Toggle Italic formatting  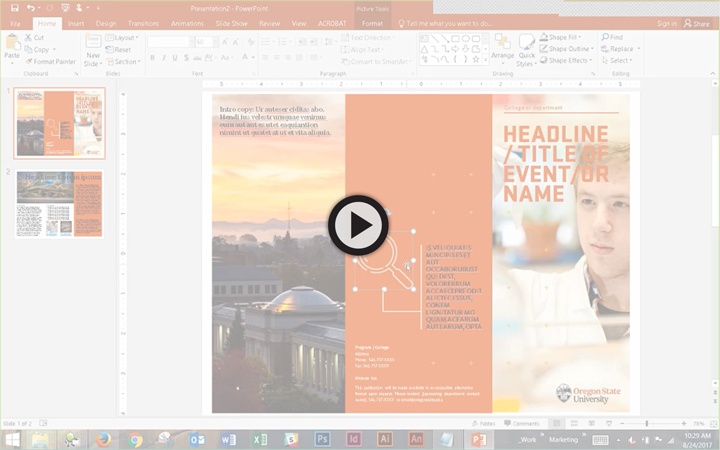(163, 57)
